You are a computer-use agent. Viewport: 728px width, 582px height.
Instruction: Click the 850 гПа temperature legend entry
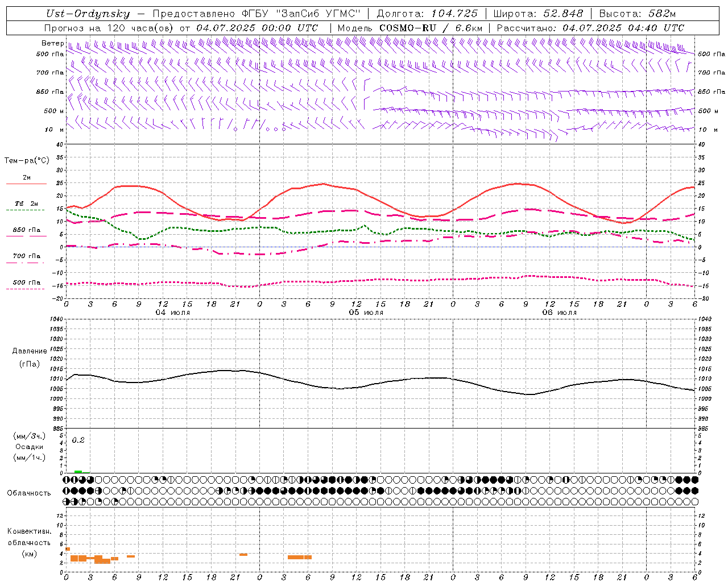[26, 230]
